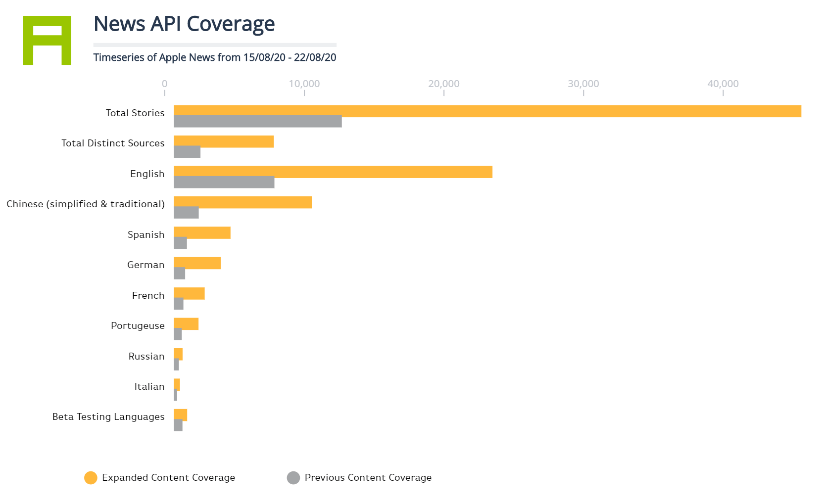Click the gray Spanish bar
Screen dimensions: 822x504
click(x=180, y=243)
